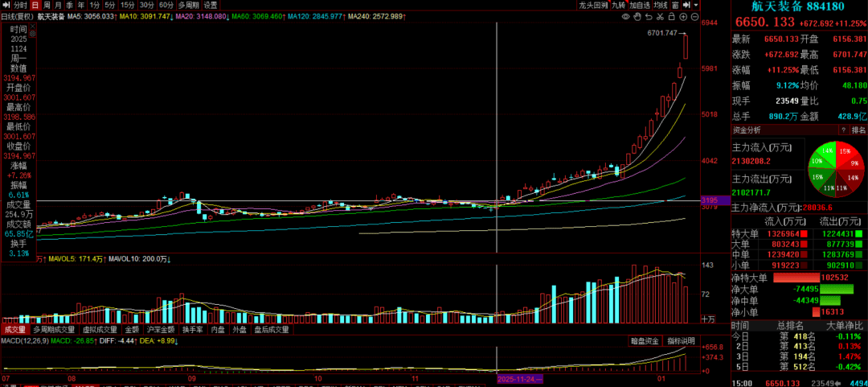Expand the 九转 indicator option

pyautogui.click(x=619, y=5)
